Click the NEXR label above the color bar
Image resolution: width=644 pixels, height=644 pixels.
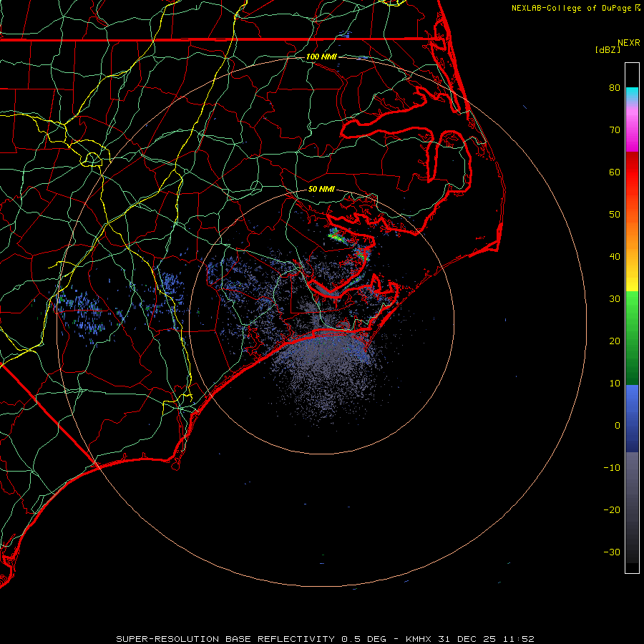[629, 43]
